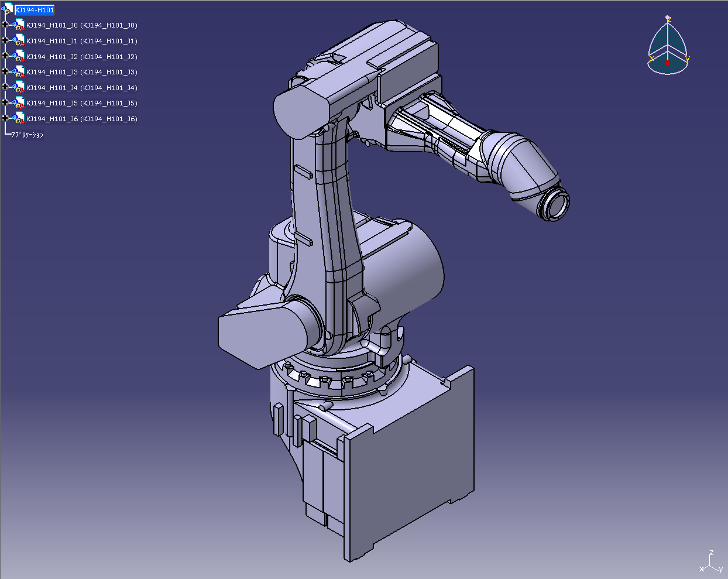This screenshot has height=579, width=728.
Task: Click the component icon of KJ194_H101_J2
Action: tap(19, 56)
